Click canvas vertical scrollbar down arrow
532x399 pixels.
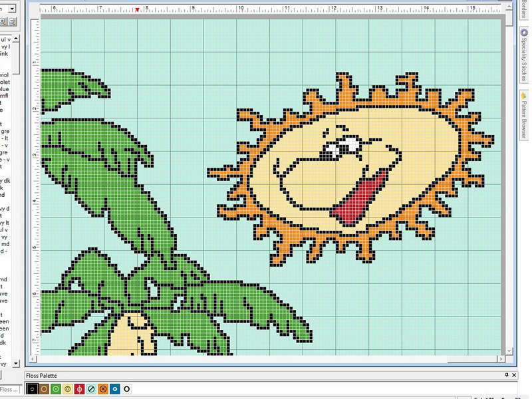click(x=509, y=351)
